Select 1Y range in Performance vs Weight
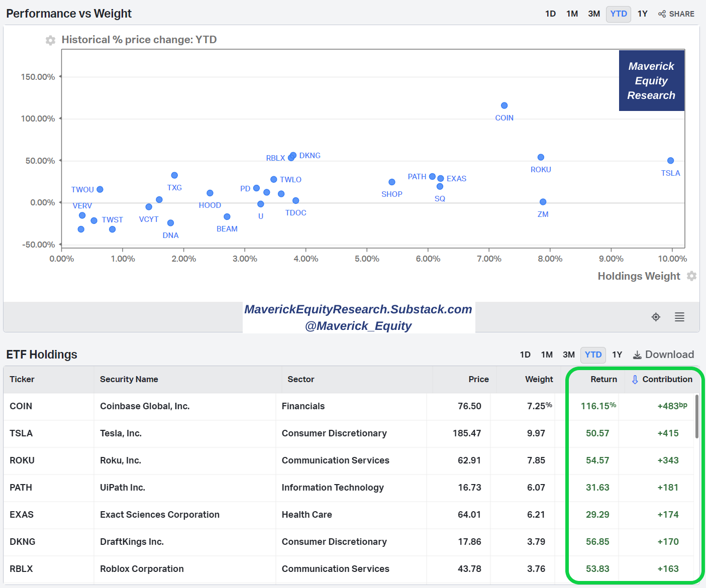The image size is (706, 588). click(x=642, y=14)
